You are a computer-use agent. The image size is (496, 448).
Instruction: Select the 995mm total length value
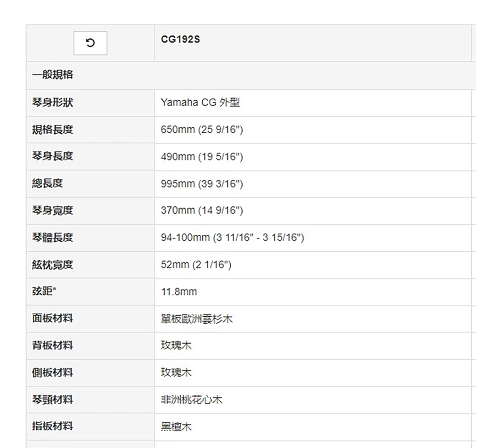click(202, 184)
